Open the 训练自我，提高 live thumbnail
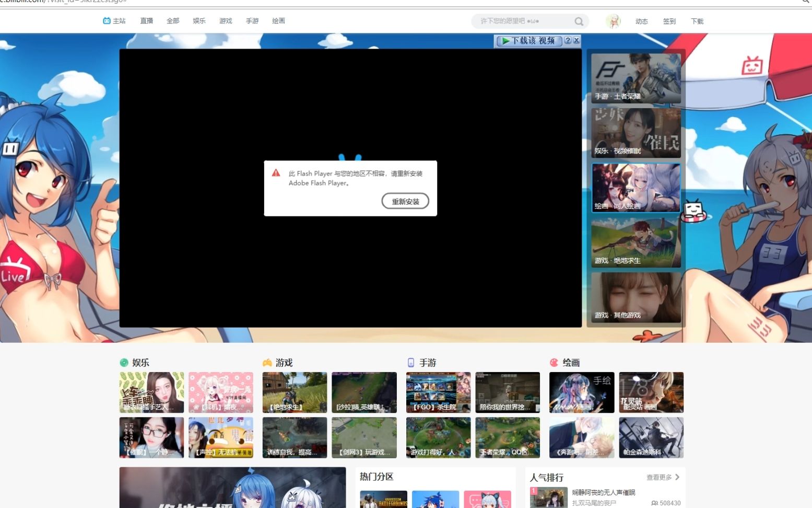This screenshot has height=508, width=812. pos(295,437)
